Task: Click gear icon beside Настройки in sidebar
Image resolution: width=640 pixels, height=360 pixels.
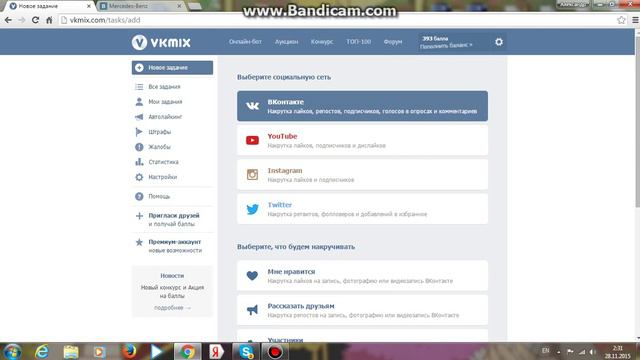Action: pyautogui.click(x=139, y=177)
